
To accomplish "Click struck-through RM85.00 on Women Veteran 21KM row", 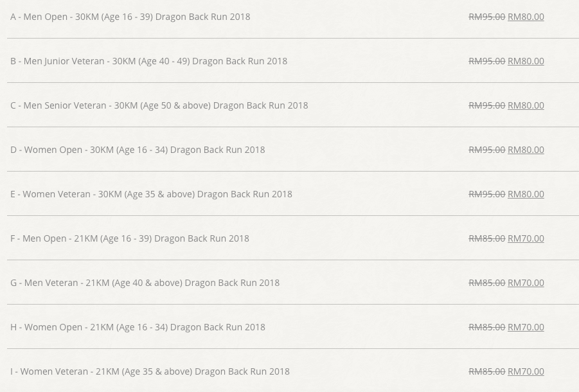I will coord(486,371).
